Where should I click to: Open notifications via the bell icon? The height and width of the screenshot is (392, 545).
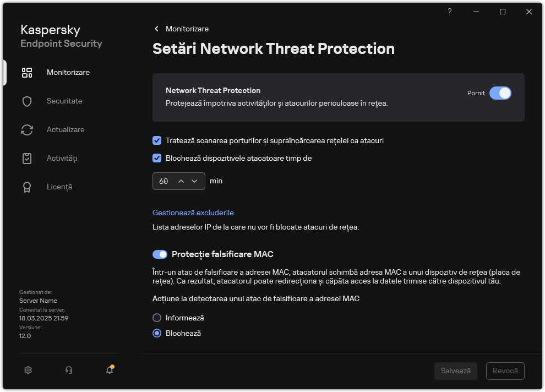109,369
